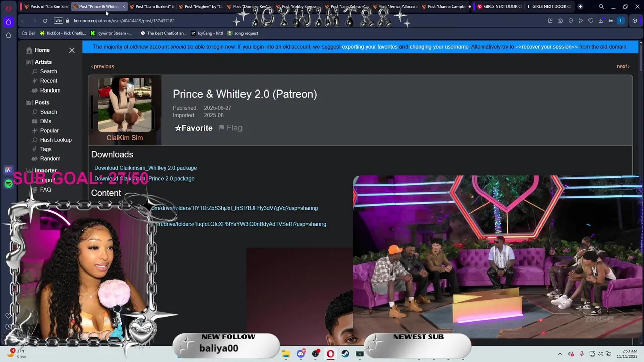
Task: Click the browser back arrow
Action: [x=23, y=21]
